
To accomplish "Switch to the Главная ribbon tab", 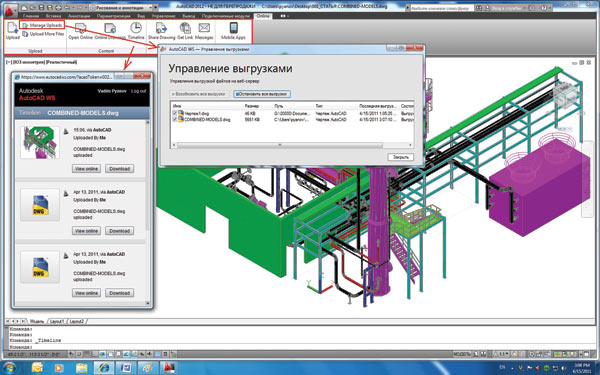I will (31, 16).
